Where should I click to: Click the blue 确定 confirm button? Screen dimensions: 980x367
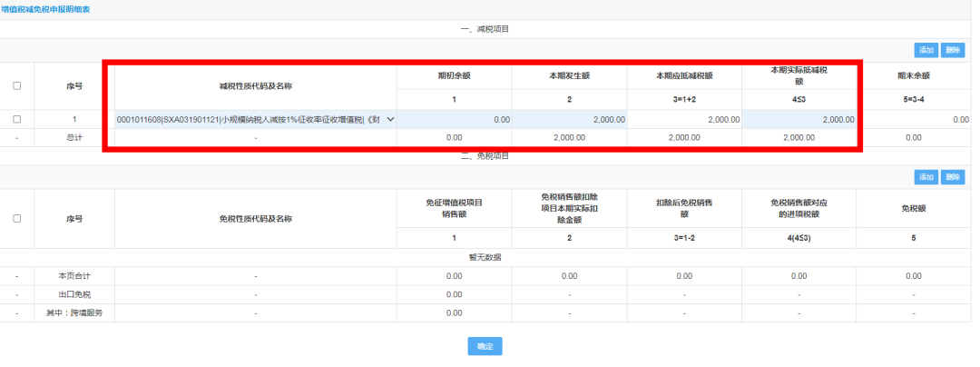click(x=485, y=346)
